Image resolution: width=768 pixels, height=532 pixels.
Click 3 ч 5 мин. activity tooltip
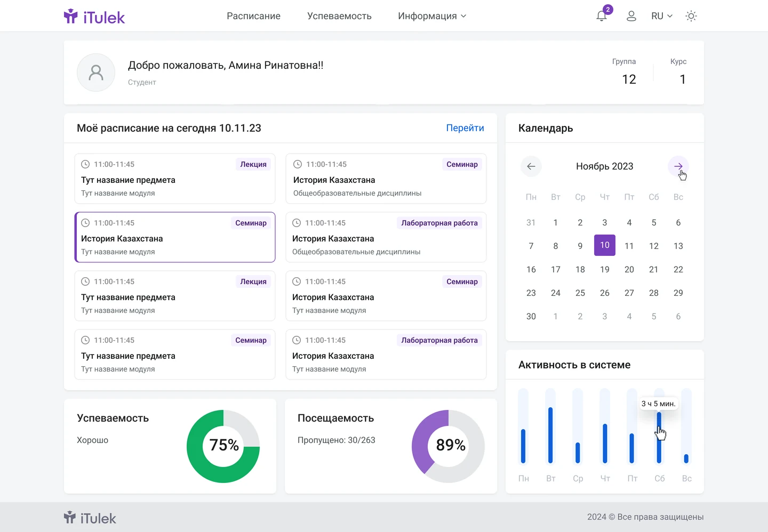pos(659,404)
